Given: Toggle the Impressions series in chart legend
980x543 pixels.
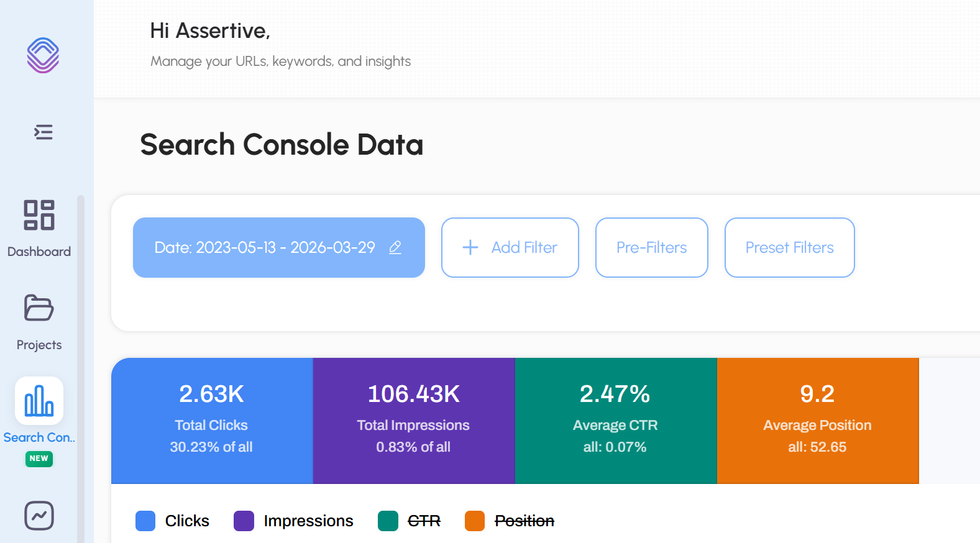Looking at the screenshot, I should (x=308, y=521).
